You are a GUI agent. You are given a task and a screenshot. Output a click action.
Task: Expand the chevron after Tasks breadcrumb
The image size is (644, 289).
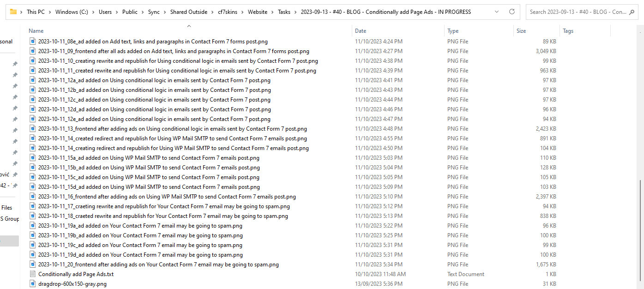coord(295,12)
